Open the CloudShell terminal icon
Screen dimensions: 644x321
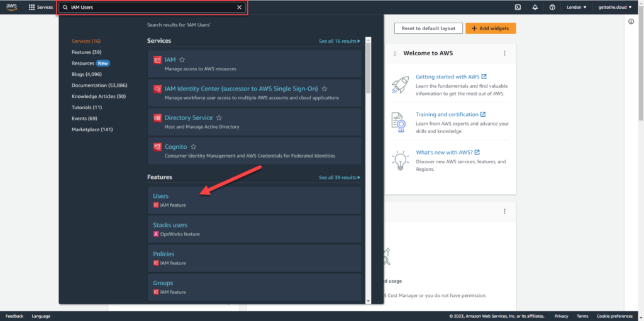tap(518, 8)
